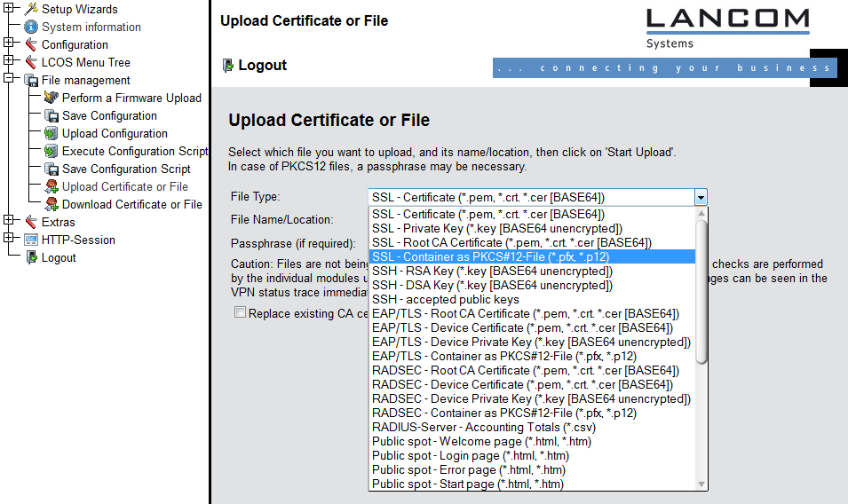
Task: Click the Execute Configuration Script icon
Action: coord(51,151)
